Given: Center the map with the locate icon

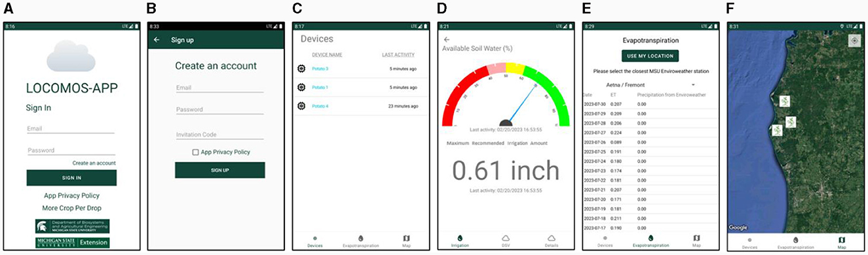Looking at the screenshot, I should tap(854, 41).
